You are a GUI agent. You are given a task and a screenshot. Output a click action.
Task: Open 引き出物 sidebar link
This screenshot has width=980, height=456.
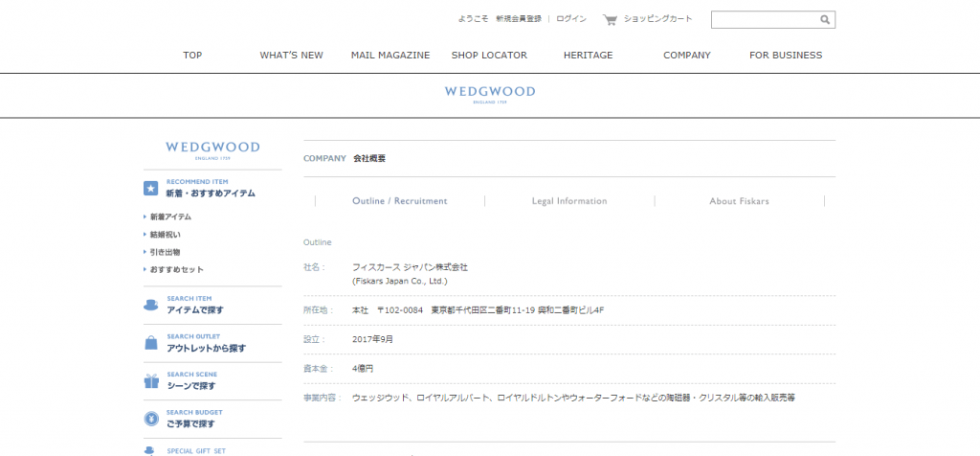click(x=165, y=252)
